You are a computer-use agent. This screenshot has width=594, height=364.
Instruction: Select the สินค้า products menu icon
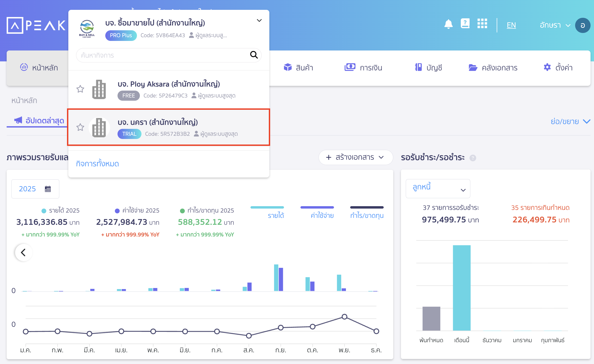click(x=288, y=67)
